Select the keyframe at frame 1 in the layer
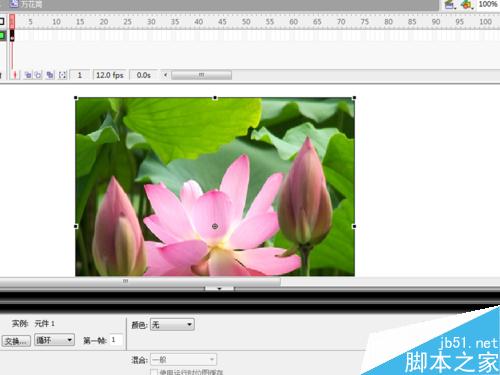This screenshot has height=375, width=500. tap(12, 35)
